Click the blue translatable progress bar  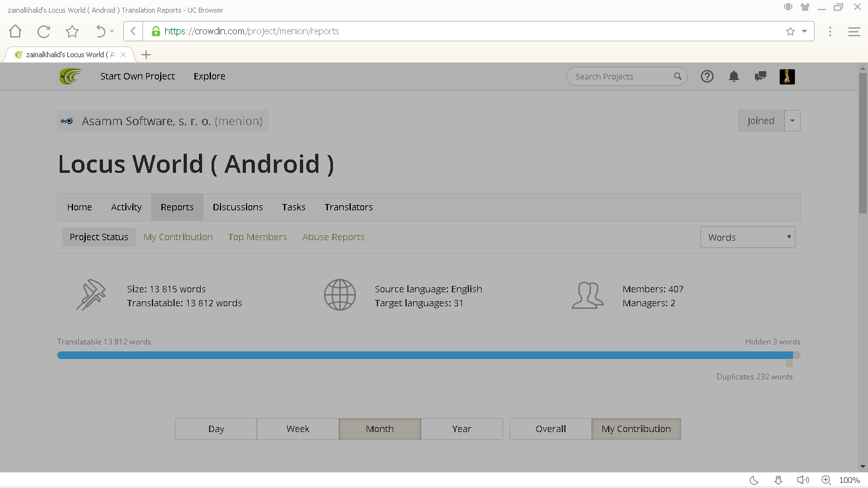tap(424, 355)
